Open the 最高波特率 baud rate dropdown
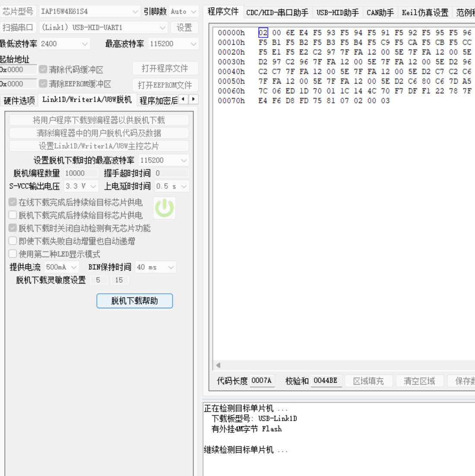This screenshot has height=476, width=475. click(x=193, y=44)
